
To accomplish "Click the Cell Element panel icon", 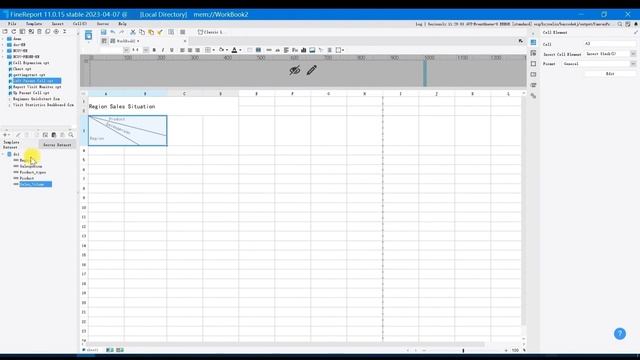I will click(533, 42).
